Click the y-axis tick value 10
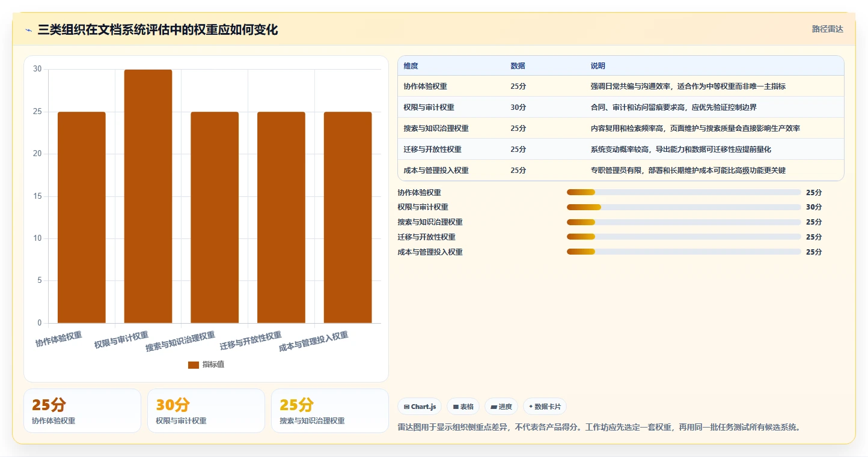The height and width of the screenshot is (457, 868). pos(37,238)
